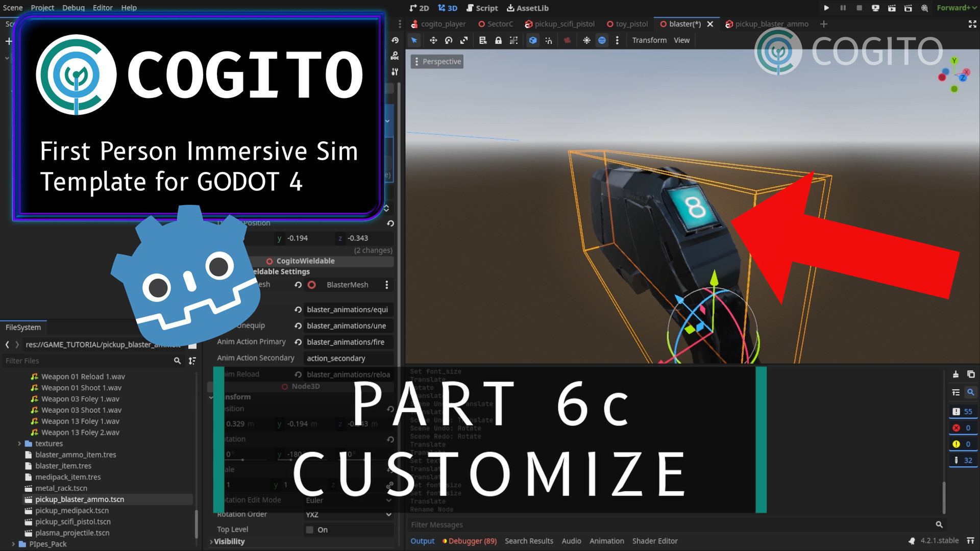This screenshot has height=551, width=980.
Task: Toggle preview environment globe
Action: [x=602, y=40]
